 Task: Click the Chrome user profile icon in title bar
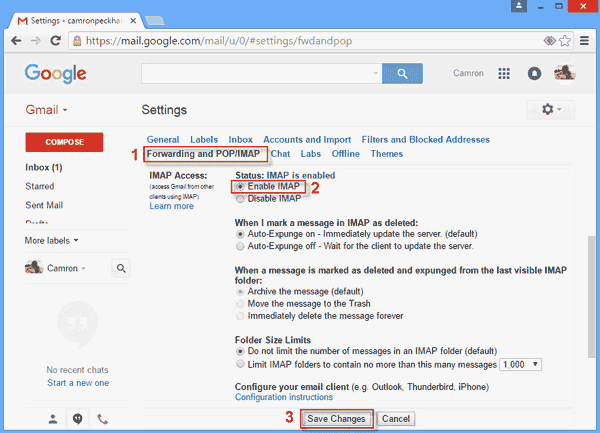click(519, 6)
